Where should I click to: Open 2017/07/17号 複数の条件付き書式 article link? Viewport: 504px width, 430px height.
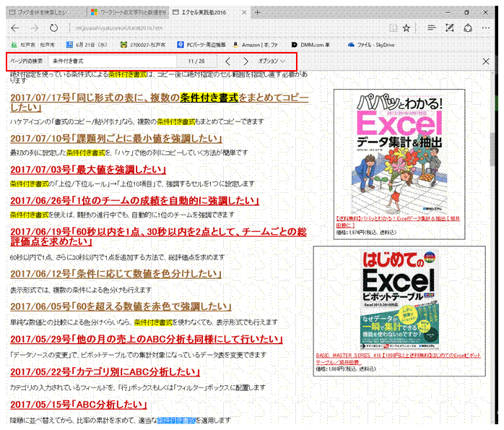(x=159, y=103)
